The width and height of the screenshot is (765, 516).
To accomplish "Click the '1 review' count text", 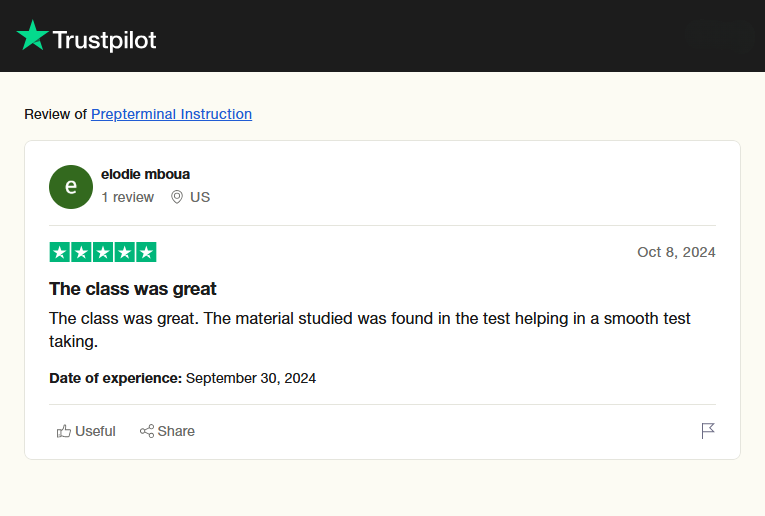I will pyautogui.click(x=128, y=197).
